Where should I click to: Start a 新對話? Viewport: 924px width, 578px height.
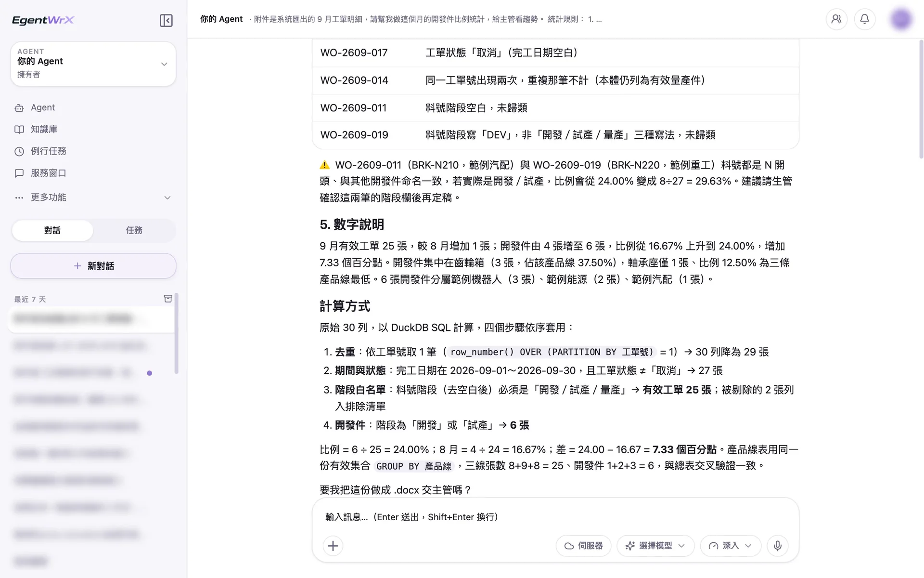coord(93,266)
